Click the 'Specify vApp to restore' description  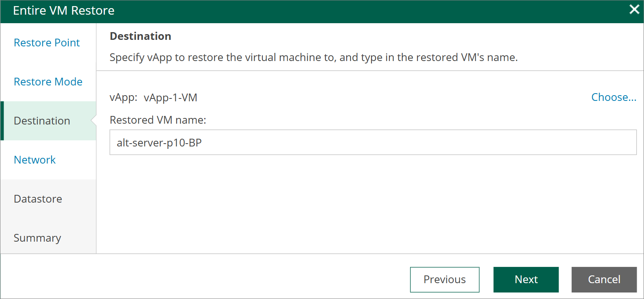(x=314, y=57)
